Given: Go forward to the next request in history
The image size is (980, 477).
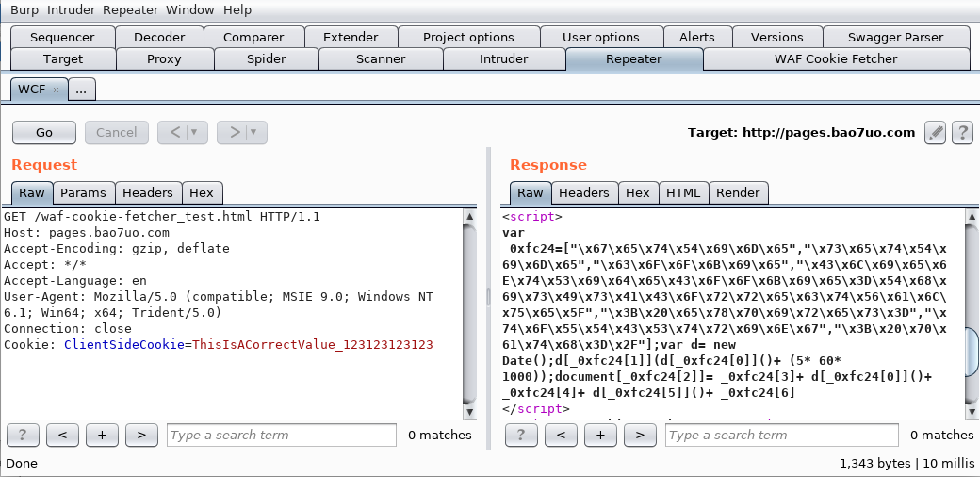Looking at the screenshot, I should (234, 133).
